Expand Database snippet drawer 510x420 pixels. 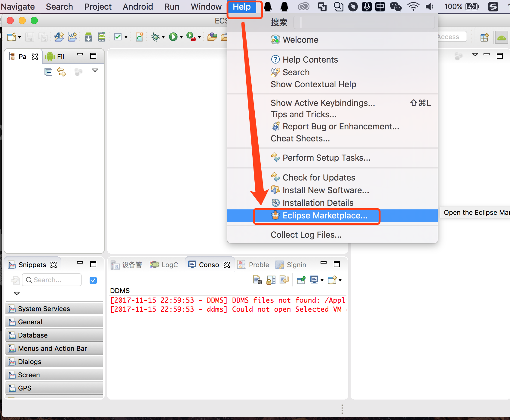54,335
